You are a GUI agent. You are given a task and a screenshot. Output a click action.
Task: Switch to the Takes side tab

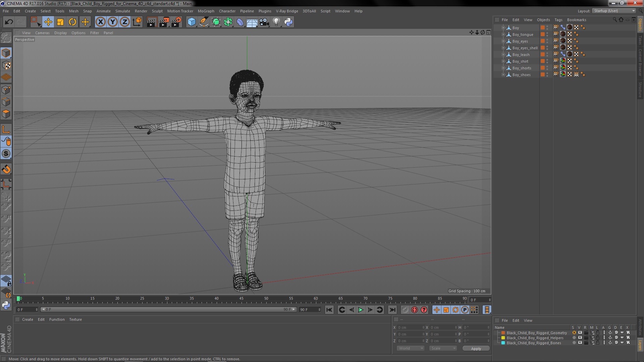640,40
